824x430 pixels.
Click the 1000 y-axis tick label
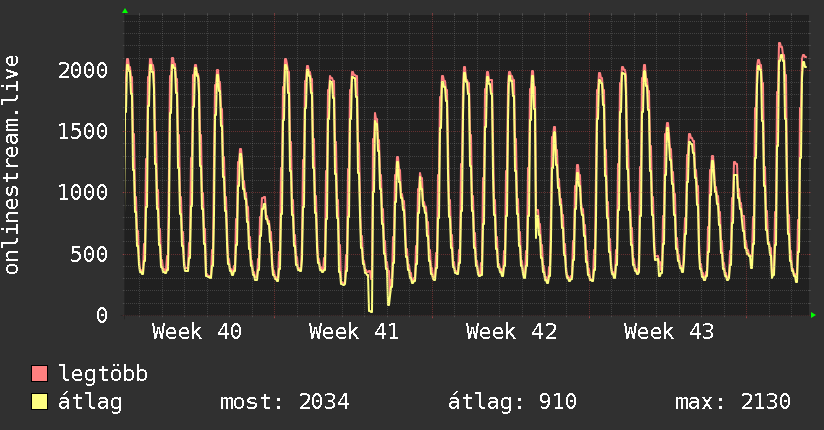tap(83, 192)
